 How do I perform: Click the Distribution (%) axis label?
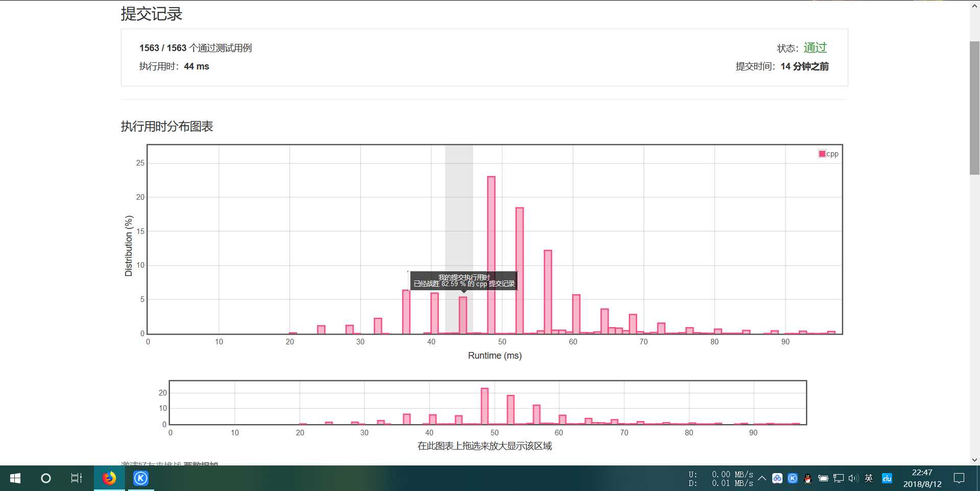tap(129, 246)
